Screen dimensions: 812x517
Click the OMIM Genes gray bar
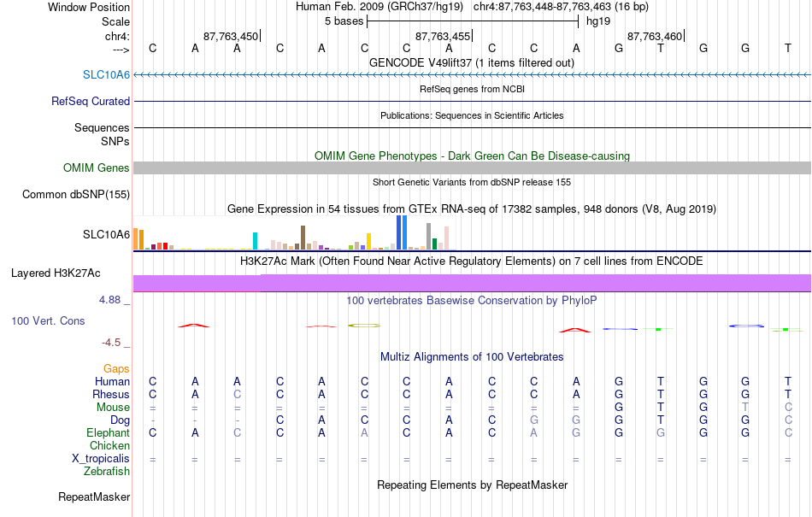[x=472, y=167]
